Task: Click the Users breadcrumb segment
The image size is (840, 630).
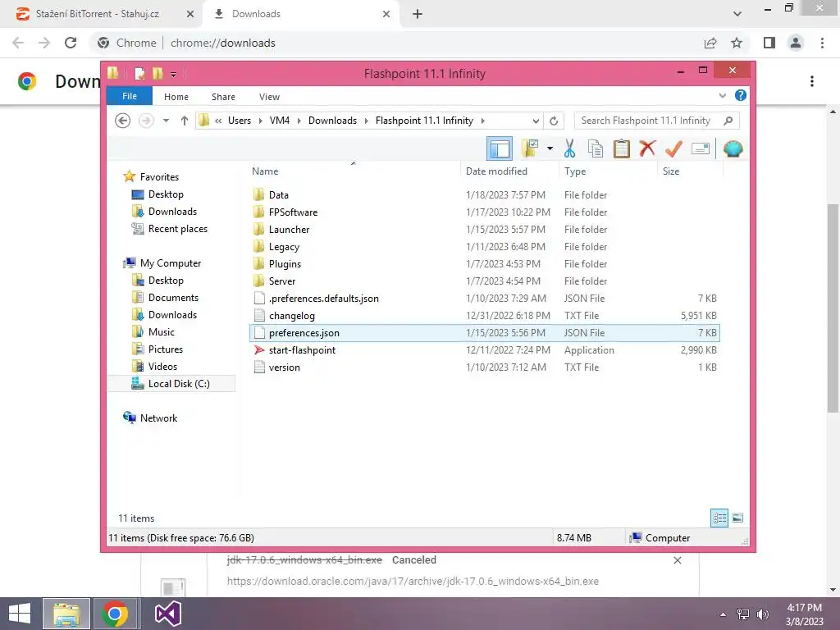Action: click(240, 121)
